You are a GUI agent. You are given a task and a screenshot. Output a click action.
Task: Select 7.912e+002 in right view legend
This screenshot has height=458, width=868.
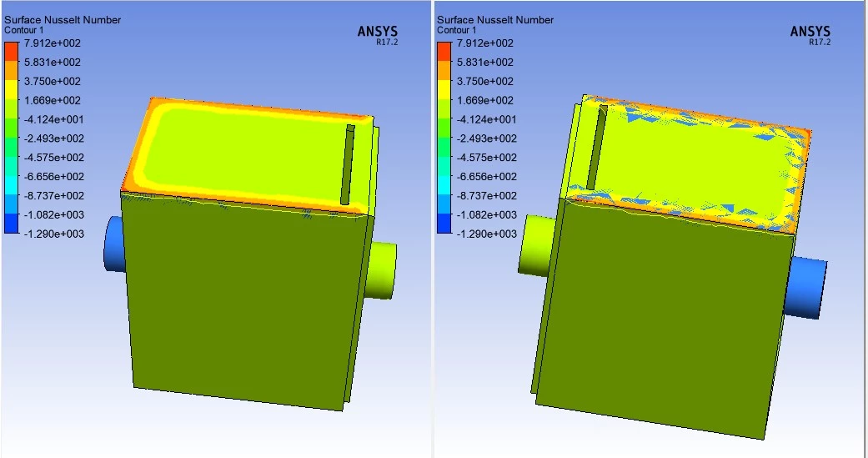485,43
